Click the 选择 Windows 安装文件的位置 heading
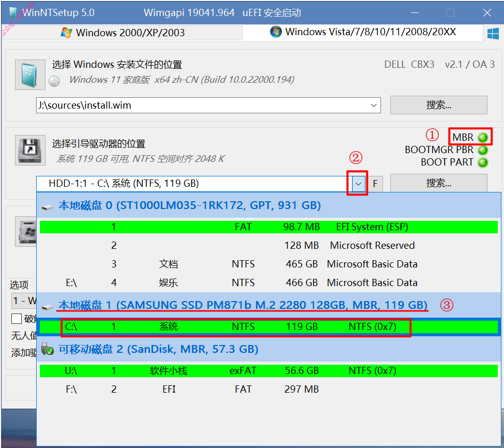504x448 pixels. (117, 64)
